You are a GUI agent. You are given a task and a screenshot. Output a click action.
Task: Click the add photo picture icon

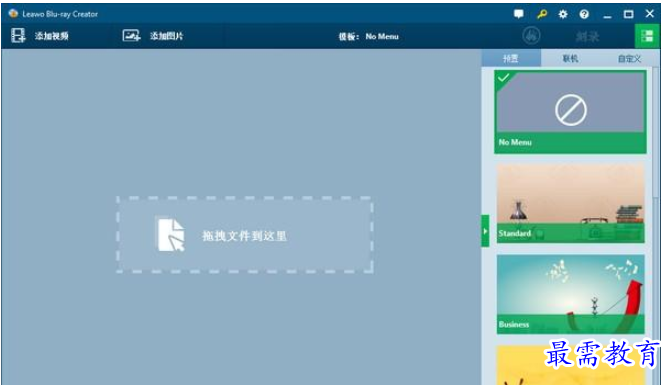tap(131, 36)
